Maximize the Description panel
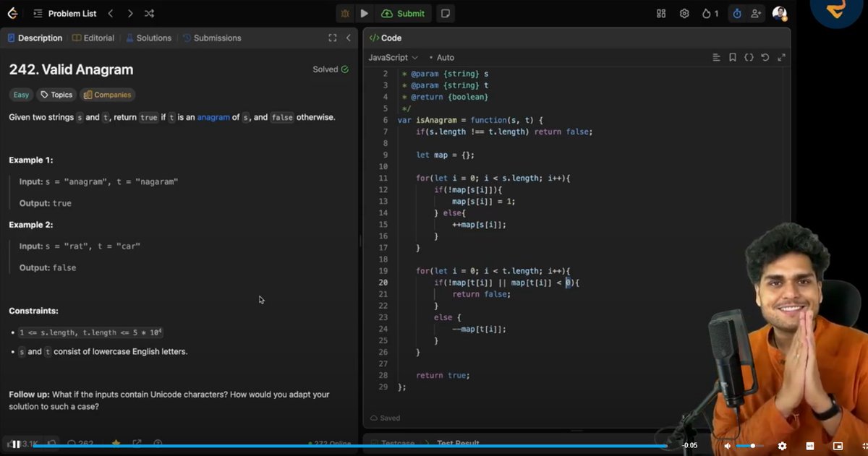The width and height of the screenshot is (868, 456). click(x=333, y=38)
